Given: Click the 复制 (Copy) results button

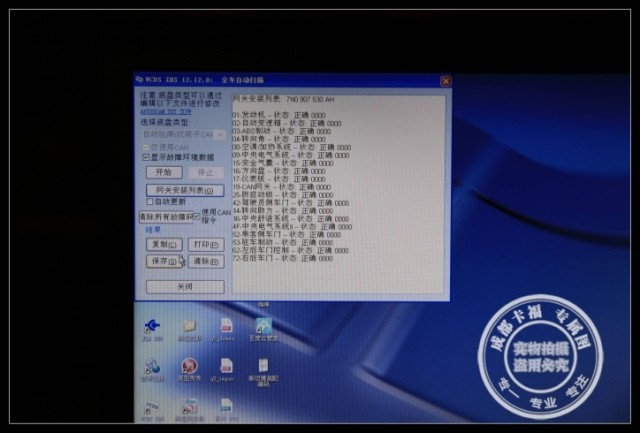Looking at the screenshot, I should click(x=164, y=245).
